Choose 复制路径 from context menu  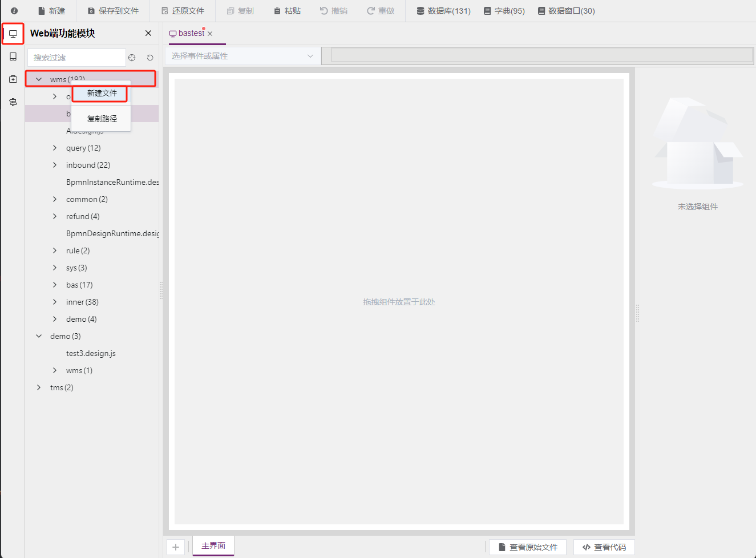(102, 119)
